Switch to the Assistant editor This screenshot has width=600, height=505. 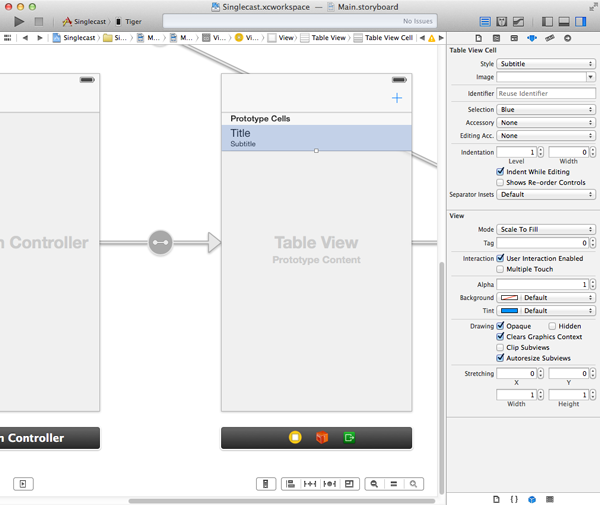(x=502, y=22)
